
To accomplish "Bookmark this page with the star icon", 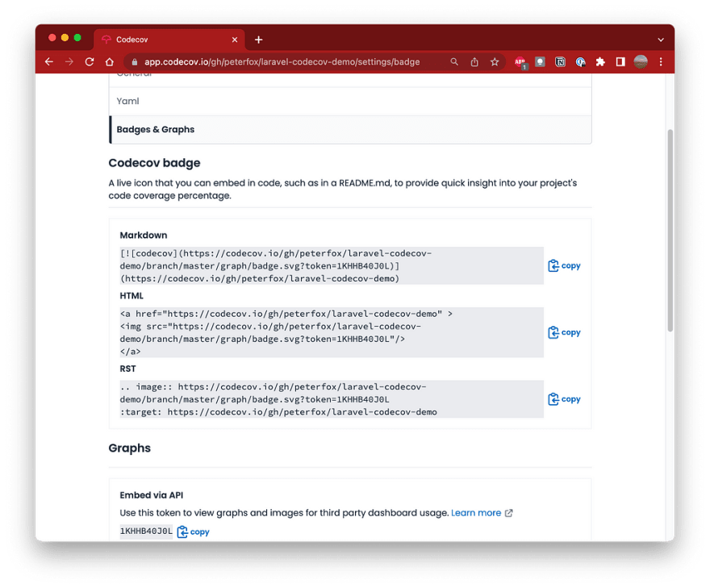I will click(495, 62).
